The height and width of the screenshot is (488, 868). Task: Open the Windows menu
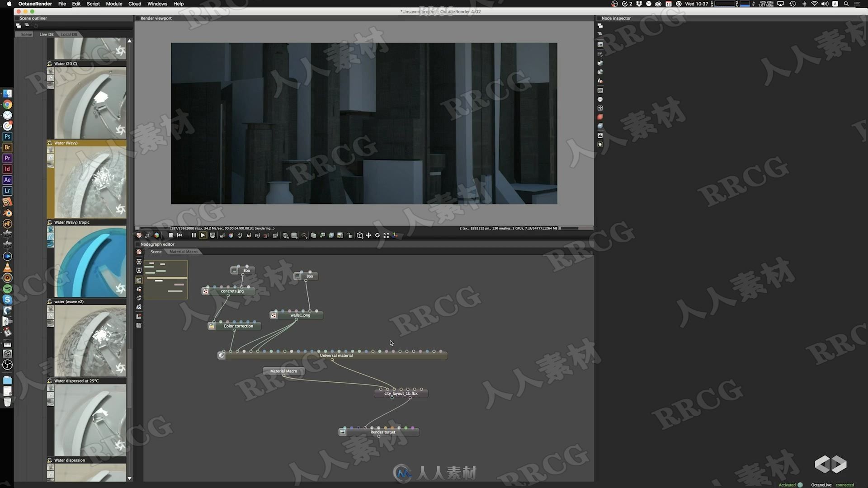157,4
